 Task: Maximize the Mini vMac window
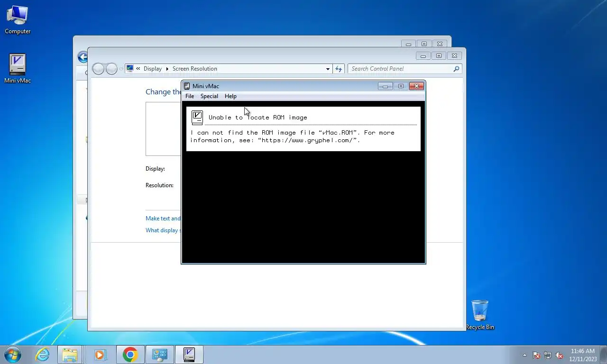click(401, 86)
